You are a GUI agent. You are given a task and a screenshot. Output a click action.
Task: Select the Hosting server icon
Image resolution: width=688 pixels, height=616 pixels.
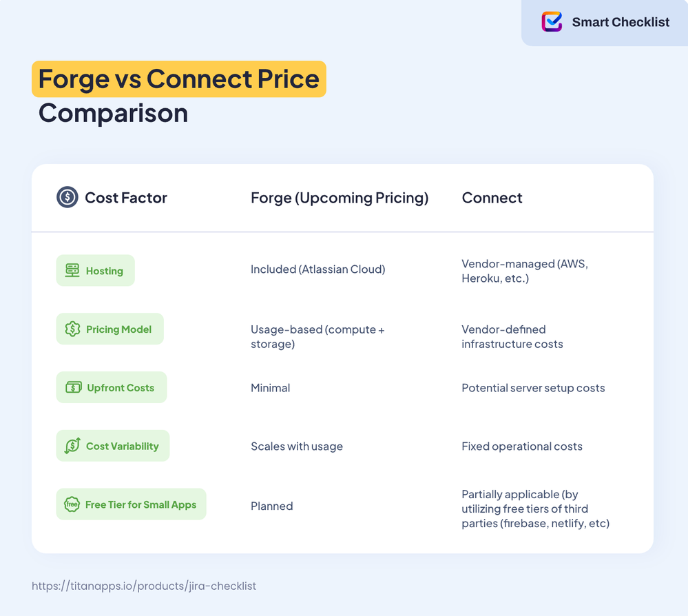(x=72, y=271)
